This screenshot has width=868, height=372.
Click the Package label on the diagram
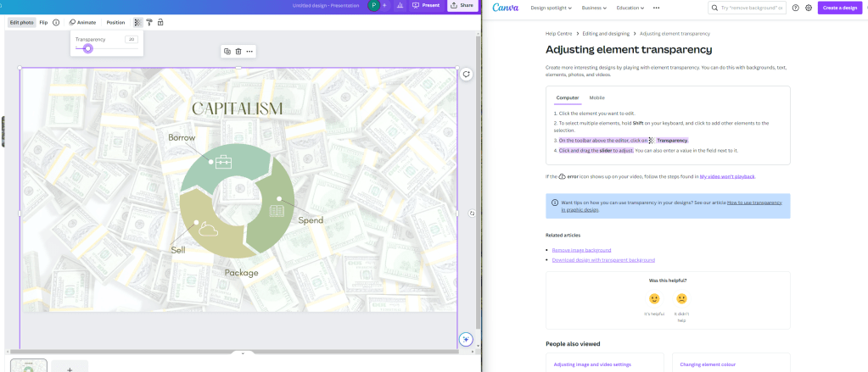pyautogui.click(x=241, y=273)
